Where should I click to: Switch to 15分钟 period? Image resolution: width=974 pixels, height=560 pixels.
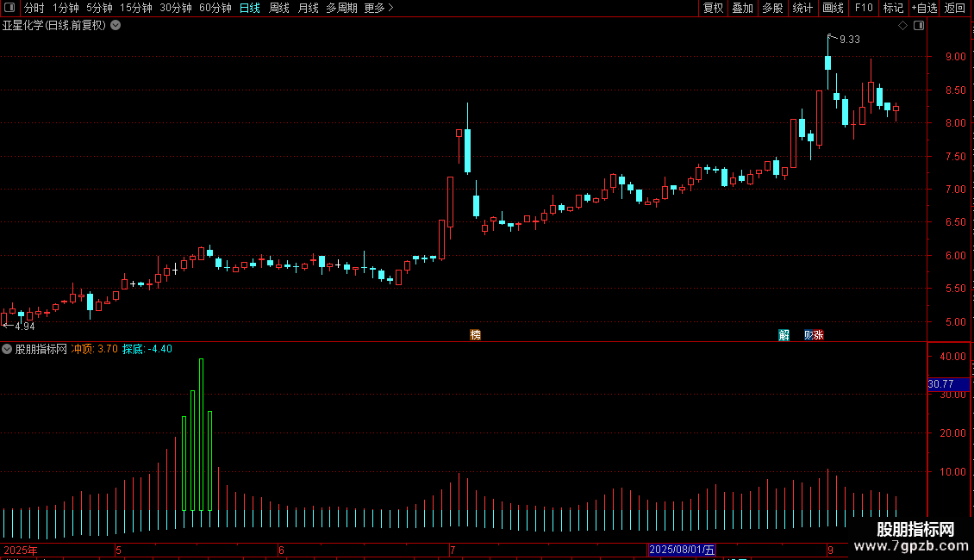pyautogui.click(x=136, y=8)
